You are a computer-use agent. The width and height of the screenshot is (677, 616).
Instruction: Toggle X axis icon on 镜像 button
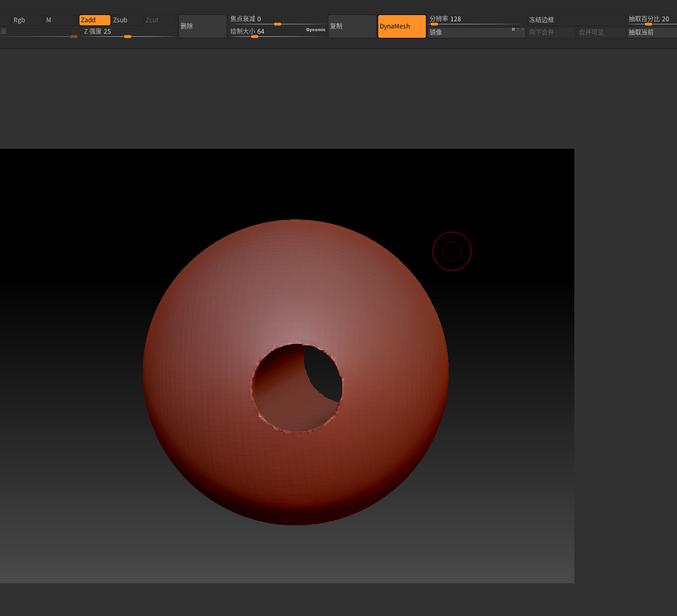click(x=513, y=29)
